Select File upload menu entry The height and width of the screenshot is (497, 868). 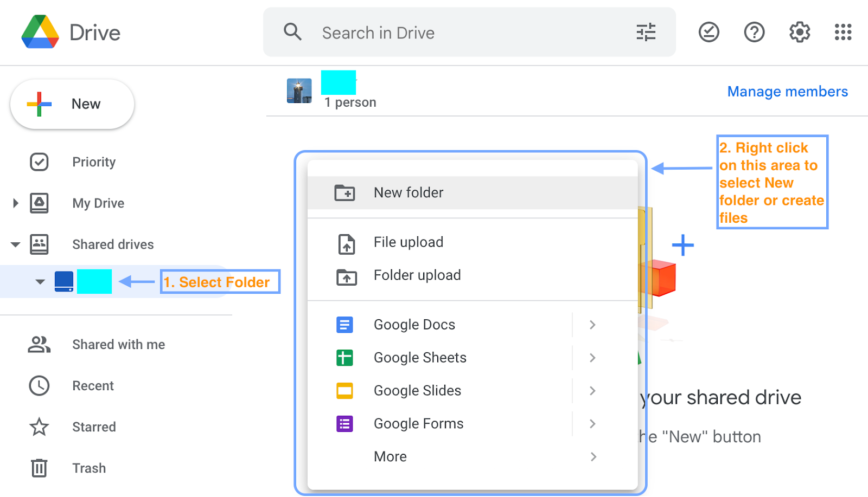[473, 242]
